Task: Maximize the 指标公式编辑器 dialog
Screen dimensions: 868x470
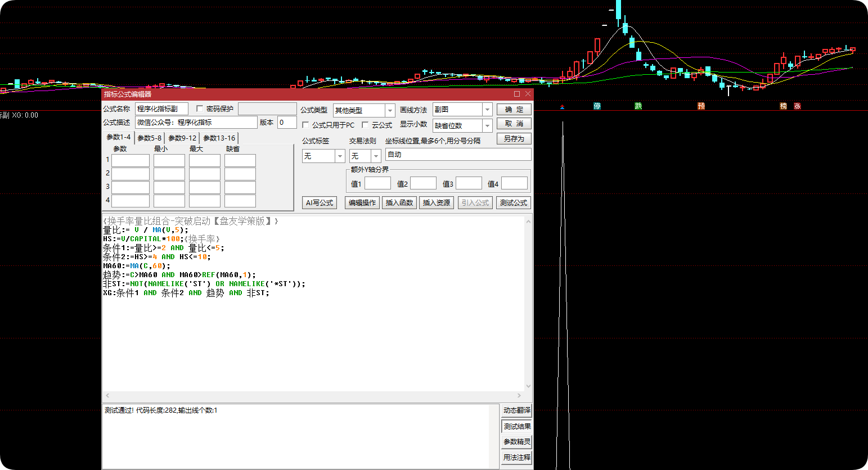Action: coord(517,94)
